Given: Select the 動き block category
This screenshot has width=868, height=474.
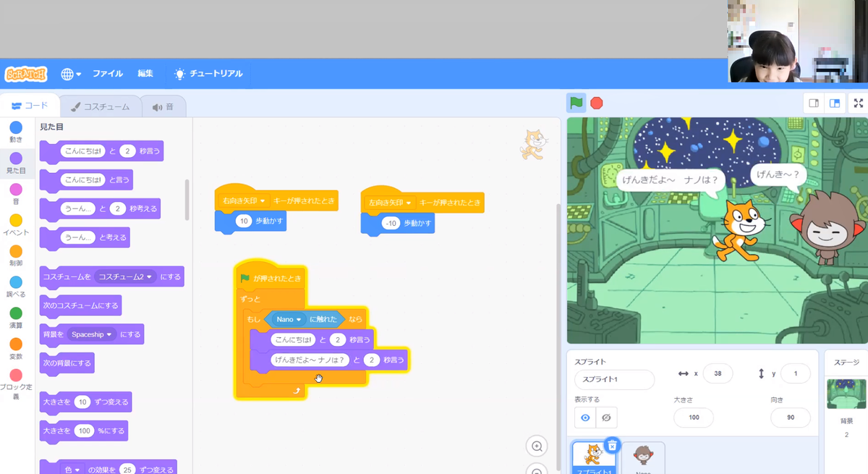Looking at the screenshot, I should coord(16,129).
